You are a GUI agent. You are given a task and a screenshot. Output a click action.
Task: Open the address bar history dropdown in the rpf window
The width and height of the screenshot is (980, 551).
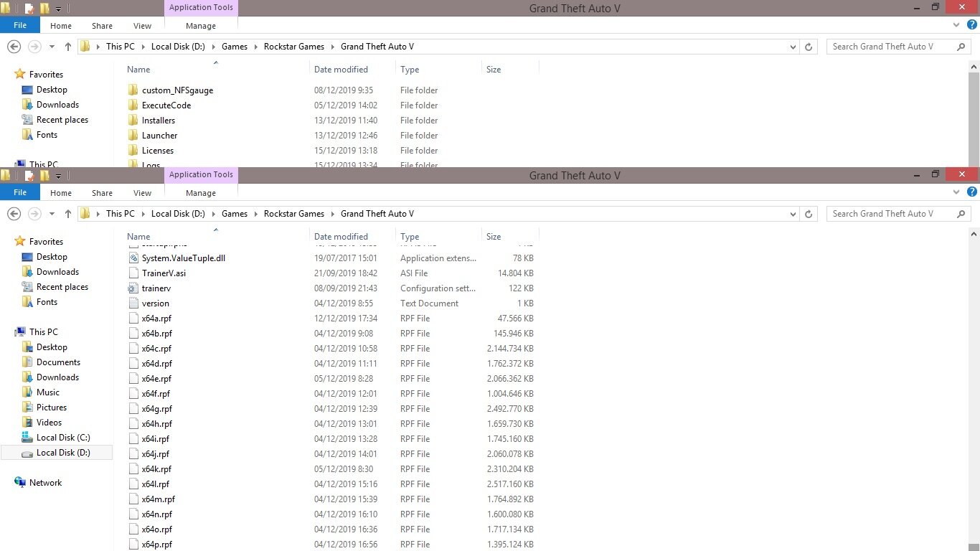[x=793, y=214]
